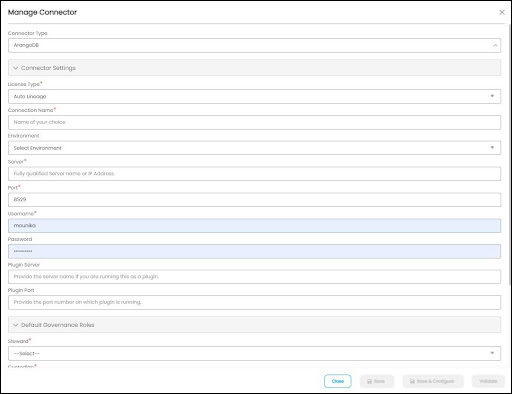Click the Environment label
The width and height of the screenshot is (512, 394).
23,136
